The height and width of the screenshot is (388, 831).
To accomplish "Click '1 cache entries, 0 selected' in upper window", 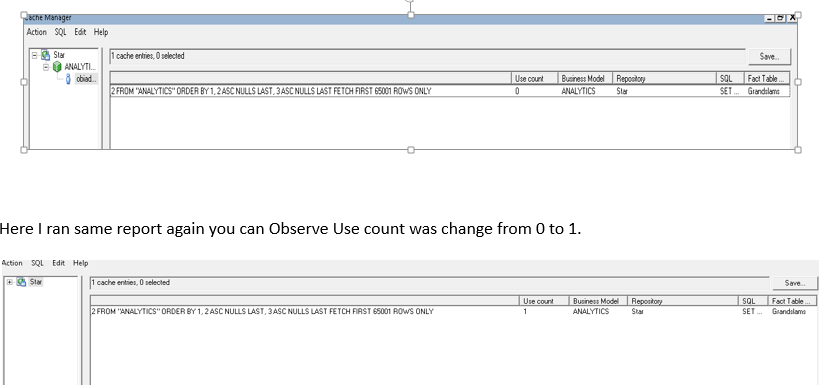I will click(x=148, y=56).
